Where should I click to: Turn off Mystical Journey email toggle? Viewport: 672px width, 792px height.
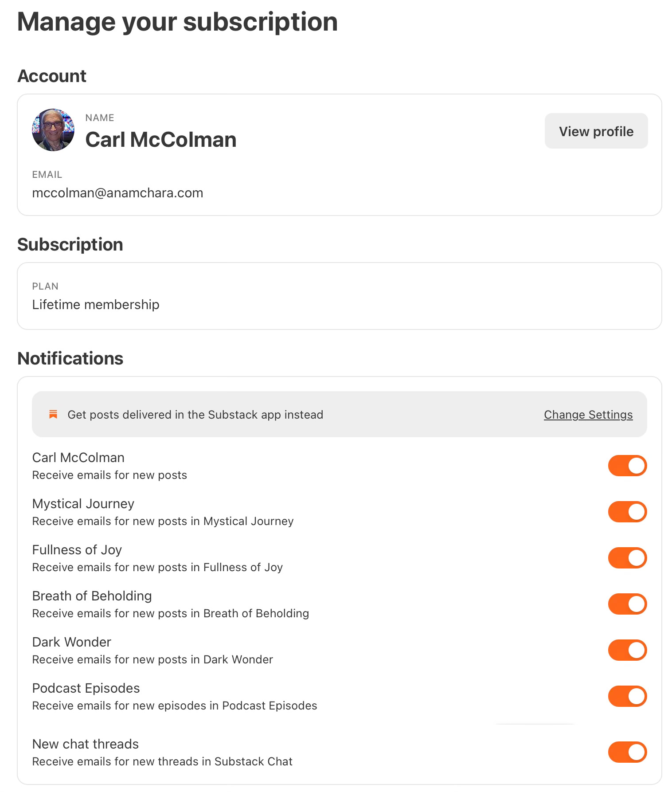(627, 512)
